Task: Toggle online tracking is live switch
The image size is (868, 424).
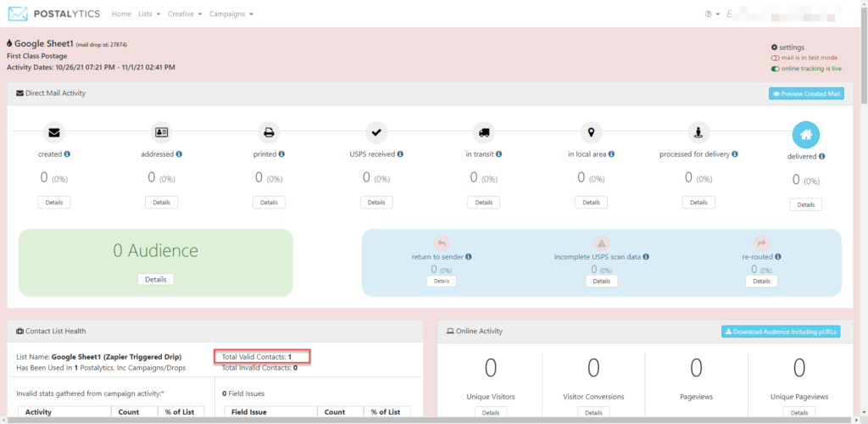Action: point(775,69)
